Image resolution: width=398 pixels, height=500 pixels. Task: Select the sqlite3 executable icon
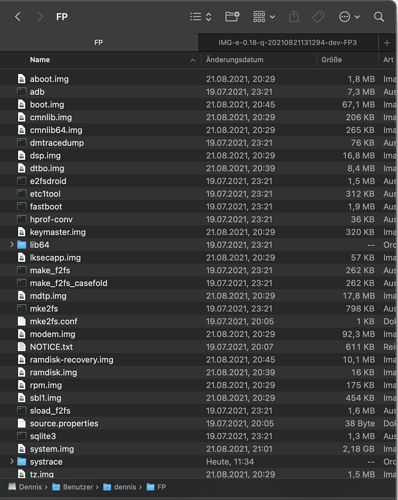[22, 436]
